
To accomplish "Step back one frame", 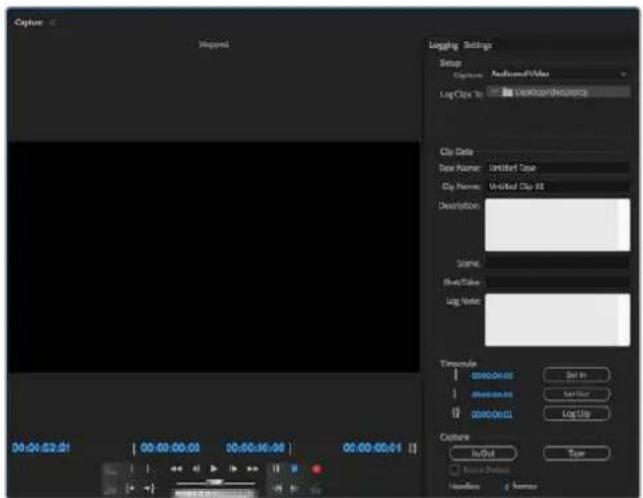I will click(x=196, y=469).
